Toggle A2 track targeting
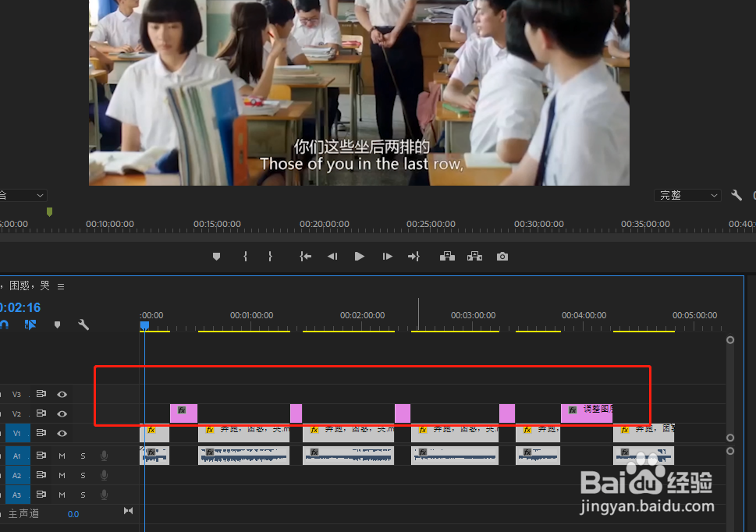 (x=17, y=475)
